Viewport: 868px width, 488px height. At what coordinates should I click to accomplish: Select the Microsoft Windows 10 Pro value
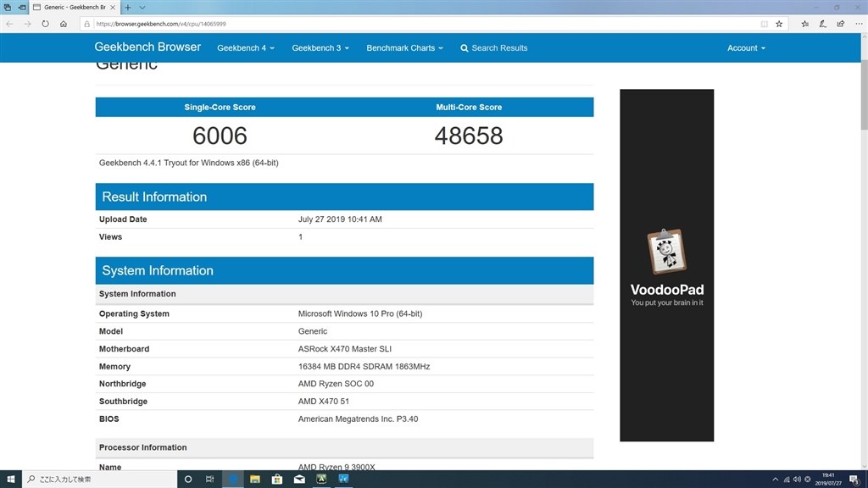pos(359,313)
